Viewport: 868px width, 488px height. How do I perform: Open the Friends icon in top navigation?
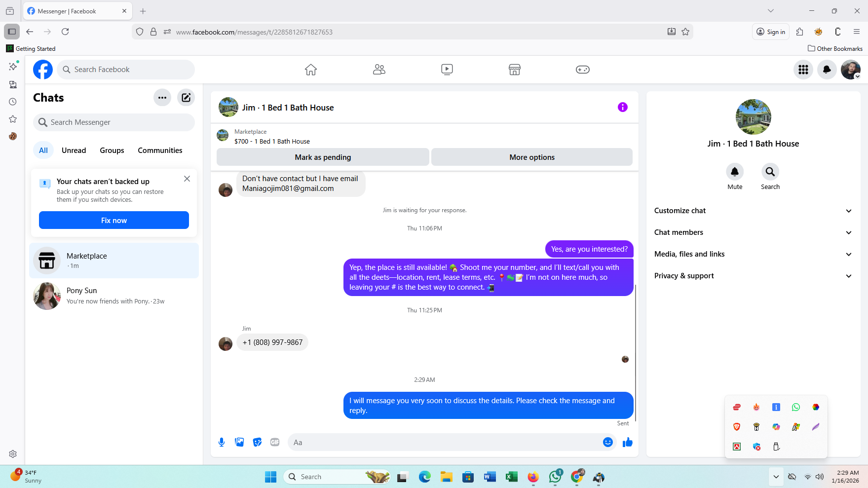tap(379, 70)
